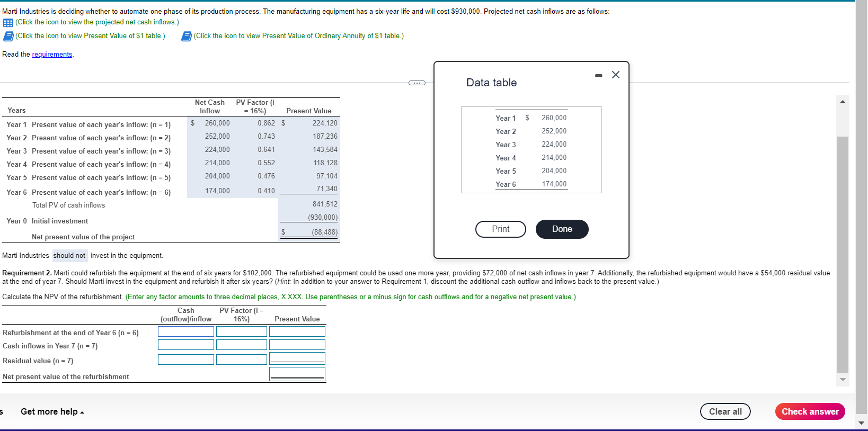Select Refurbishment present value input field
Image resolution: width=868 pixels, height=431 pixels.
pos(297,331)
